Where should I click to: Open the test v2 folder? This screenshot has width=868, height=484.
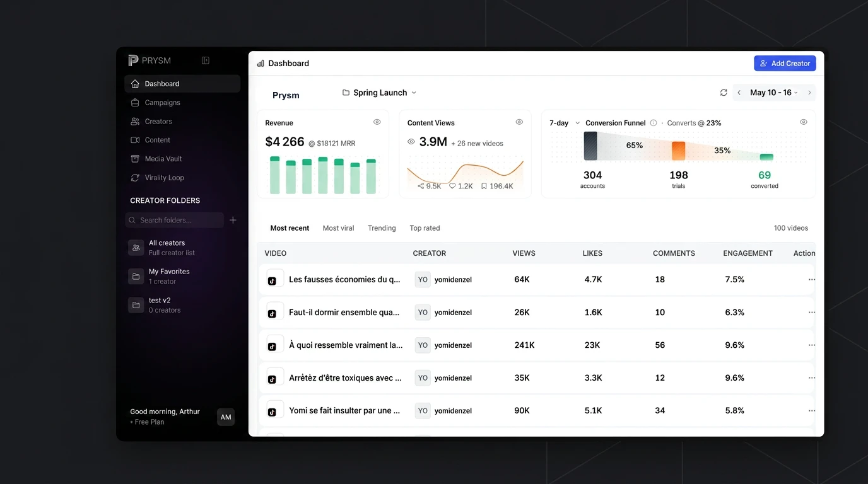click(182, 305)
